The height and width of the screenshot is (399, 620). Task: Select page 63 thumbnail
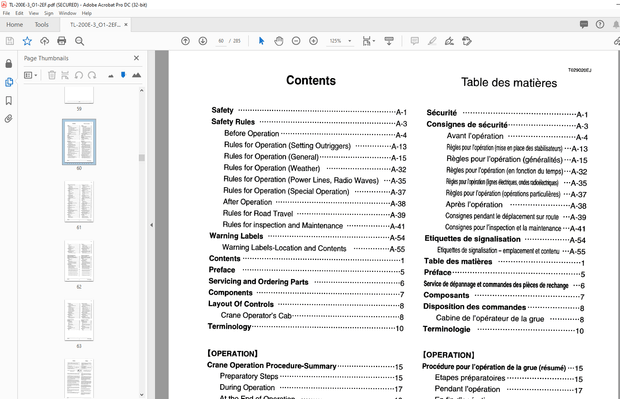tap(79, 320)
